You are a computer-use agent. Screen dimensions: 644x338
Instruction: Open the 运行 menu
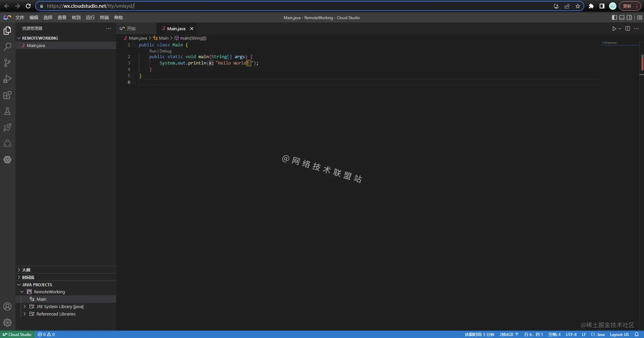click(90, 17)
